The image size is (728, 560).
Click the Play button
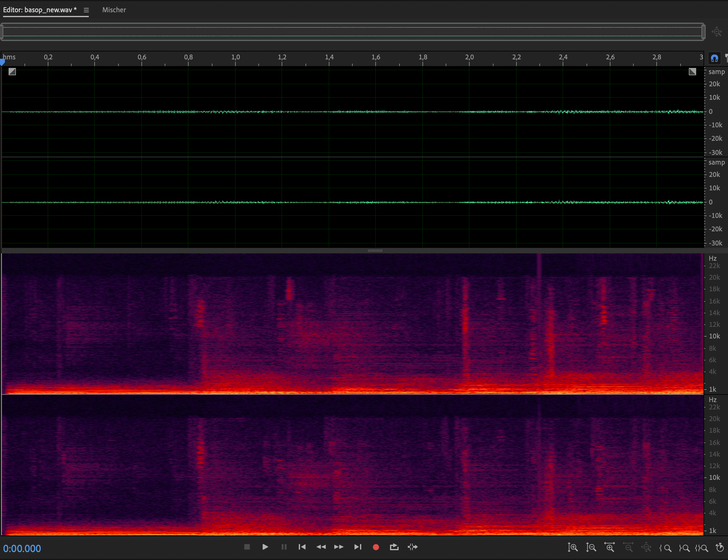pos(265,547)
